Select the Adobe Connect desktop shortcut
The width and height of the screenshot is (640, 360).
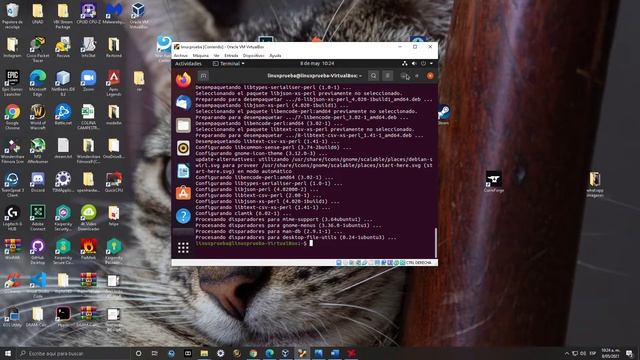[x=38, y=218]
